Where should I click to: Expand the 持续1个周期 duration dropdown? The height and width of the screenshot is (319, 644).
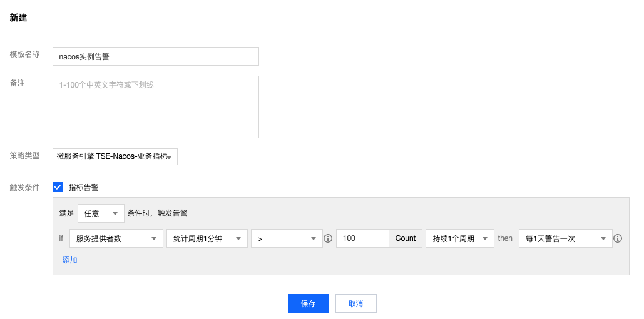coord(460,238)
